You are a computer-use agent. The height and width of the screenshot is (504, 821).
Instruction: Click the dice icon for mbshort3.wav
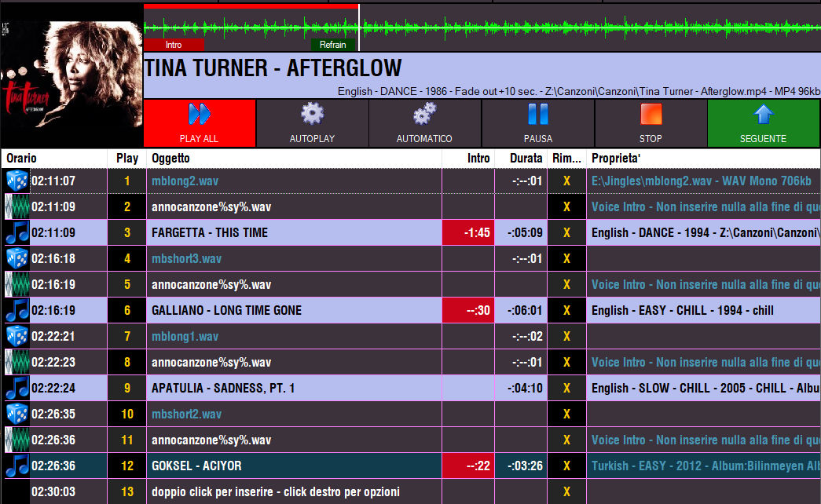pyautogui.click(x=17, y=258)
